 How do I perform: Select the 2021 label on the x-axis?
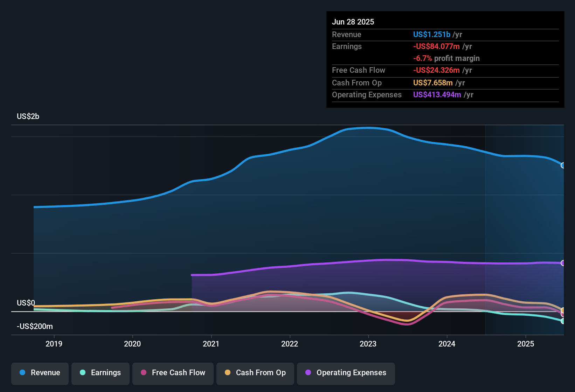[211, 344]
